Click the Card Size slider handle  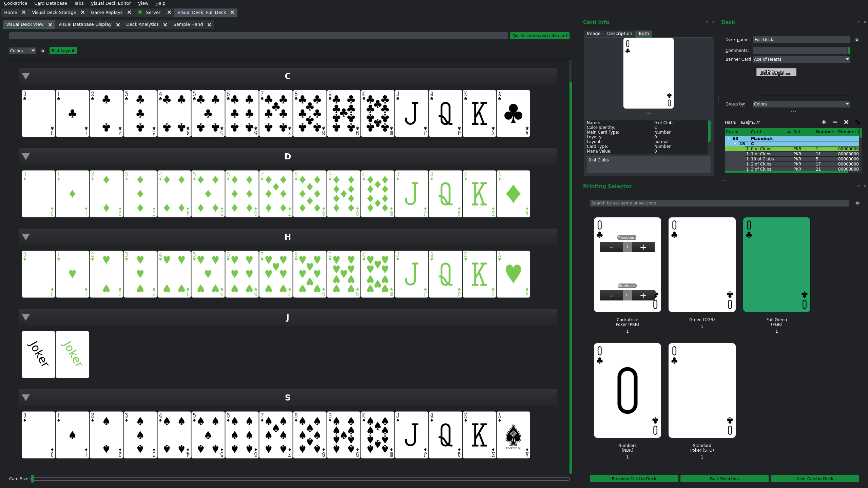coord(33,479)
